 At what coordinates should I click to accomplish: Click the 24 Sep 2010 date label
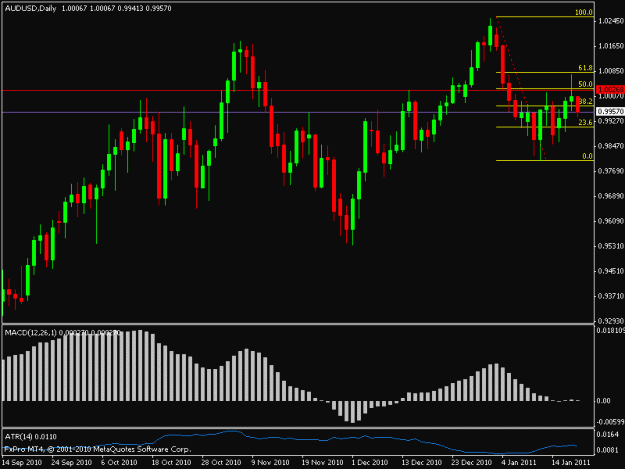[71, 462]
